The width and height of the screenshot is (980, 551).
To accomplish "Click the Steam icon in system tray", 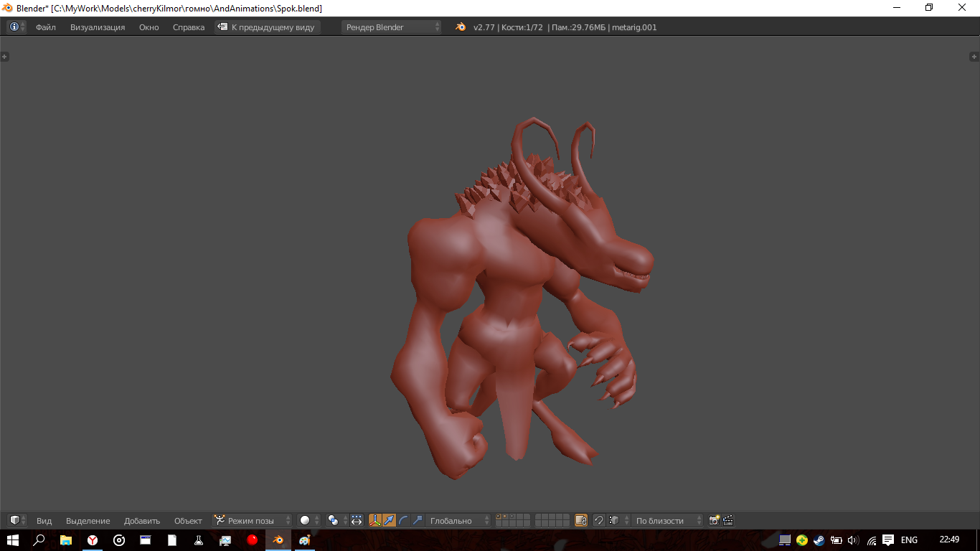I will click(819, 540).
